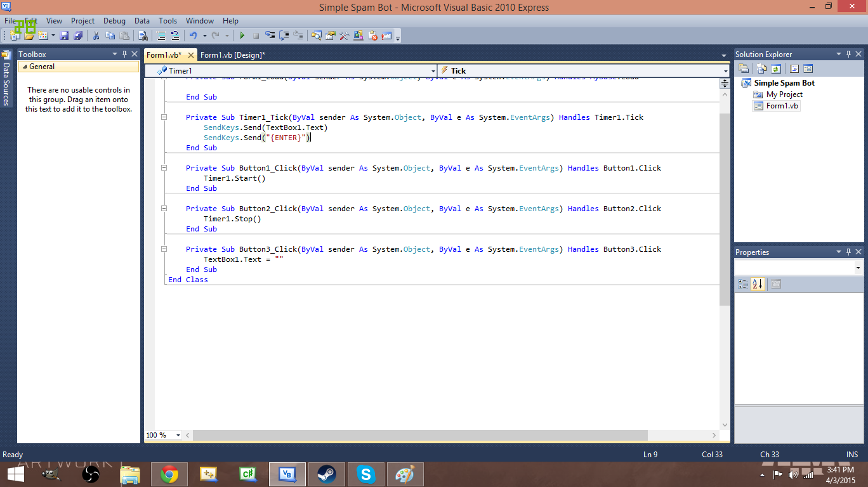Open the Debug menu

pos(114,21)
